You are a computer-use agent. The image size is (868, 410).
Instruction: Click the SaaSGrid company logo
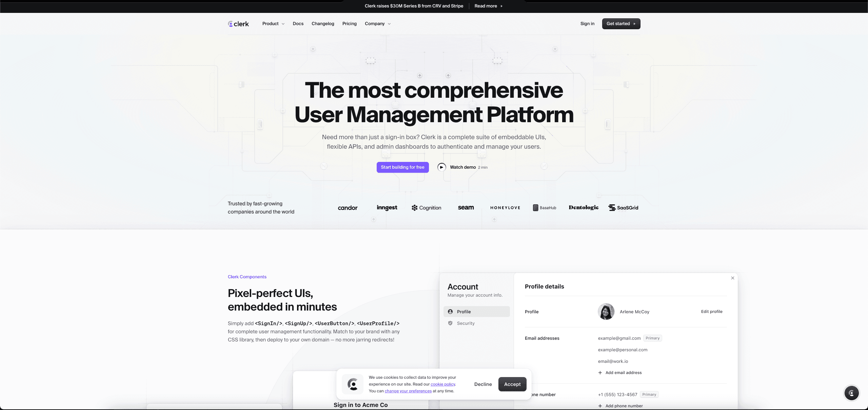coord(623,208)
